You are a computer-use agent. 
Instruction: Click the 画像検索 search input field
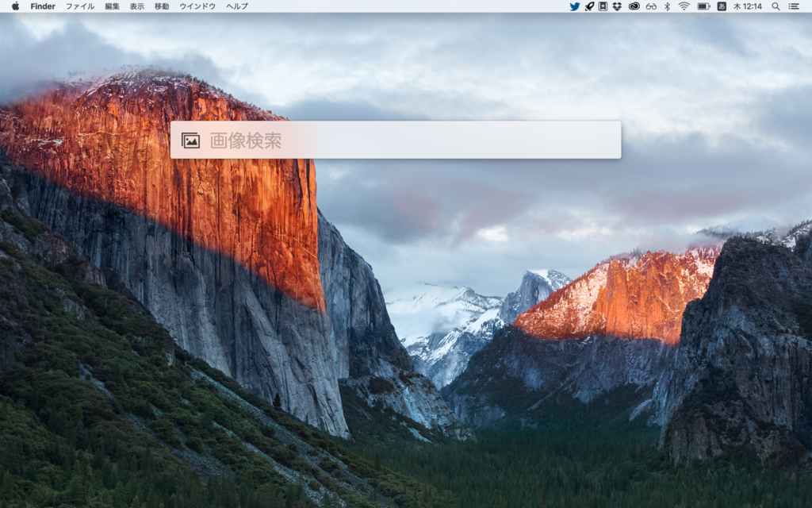click(396, 140)
